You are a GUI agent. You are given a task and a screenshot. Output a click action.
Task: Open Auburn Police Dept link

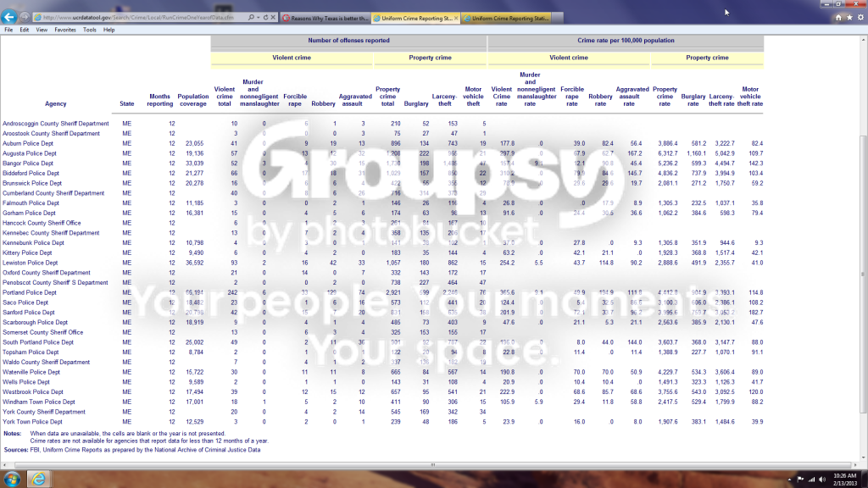28,144
